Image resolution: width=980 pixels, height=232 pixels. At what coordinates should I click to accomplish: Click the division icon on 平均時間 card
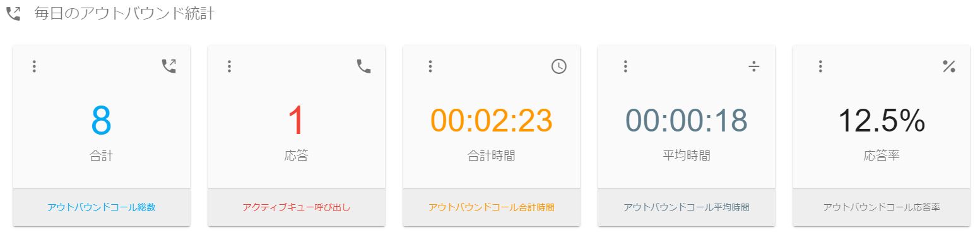click(x=753, y=66)
